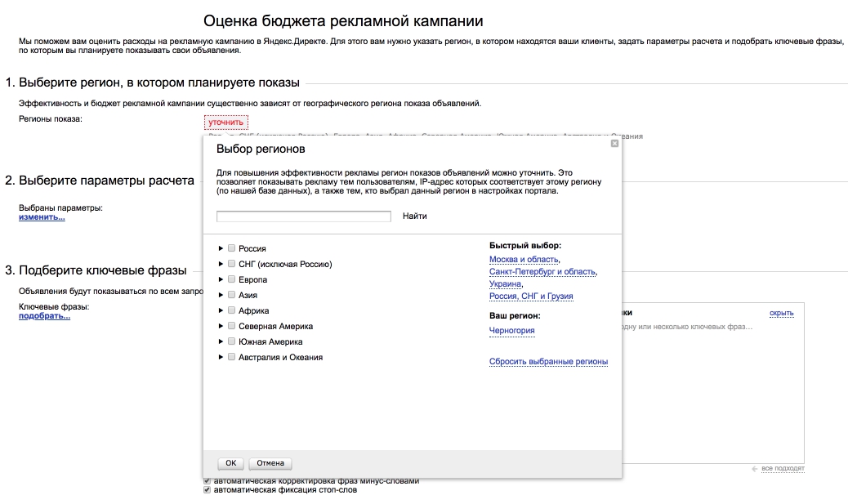The height and width of the screenshot is (504, 848).
Task: Click the OK button
Action: [x=231, y=463]
